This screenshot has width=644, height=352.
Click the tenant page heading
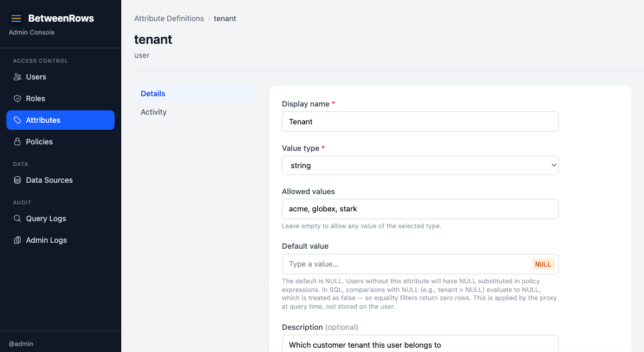click(153, 39)
